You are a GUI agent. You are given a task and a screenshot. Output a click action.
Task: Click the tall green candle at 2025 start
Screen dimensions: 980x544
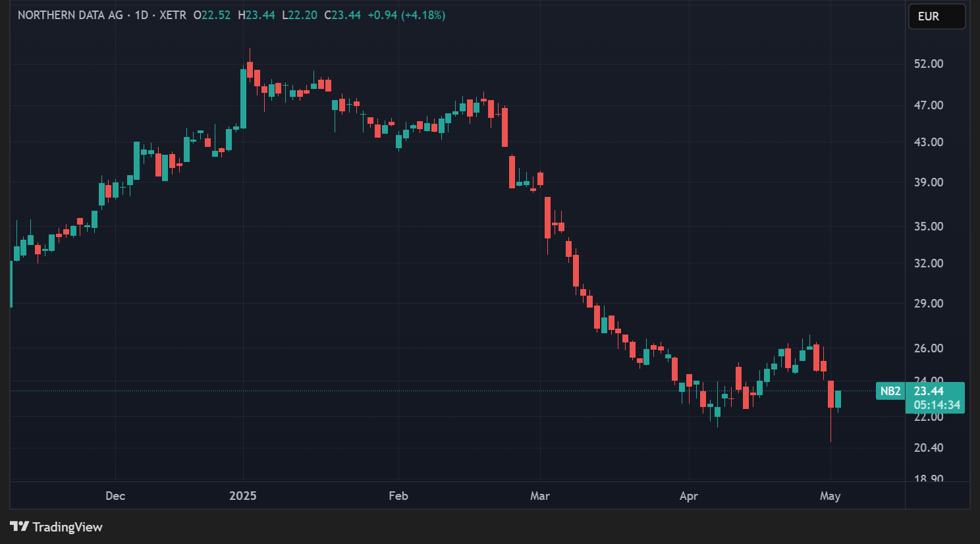point(243,99)
